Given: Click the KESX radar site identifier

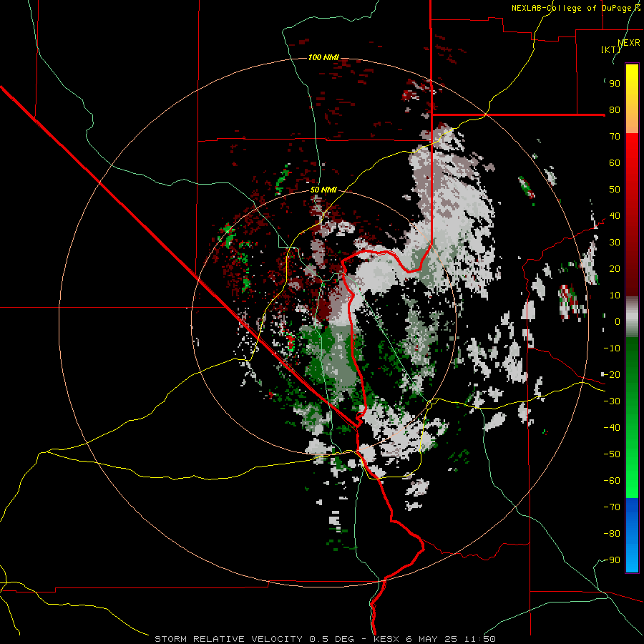Looking at the screenshot, I should click(387, 639).
